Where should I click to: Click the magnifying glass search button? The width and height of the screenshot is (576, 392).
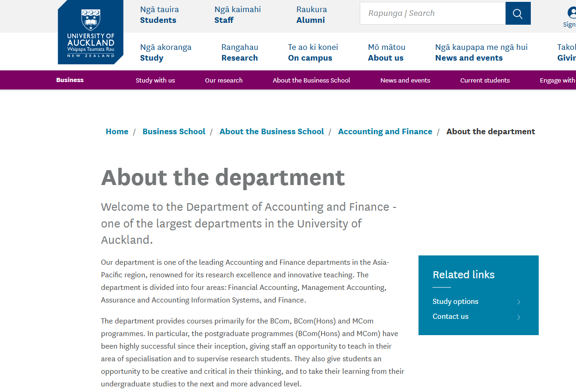(x=518, y=14)
